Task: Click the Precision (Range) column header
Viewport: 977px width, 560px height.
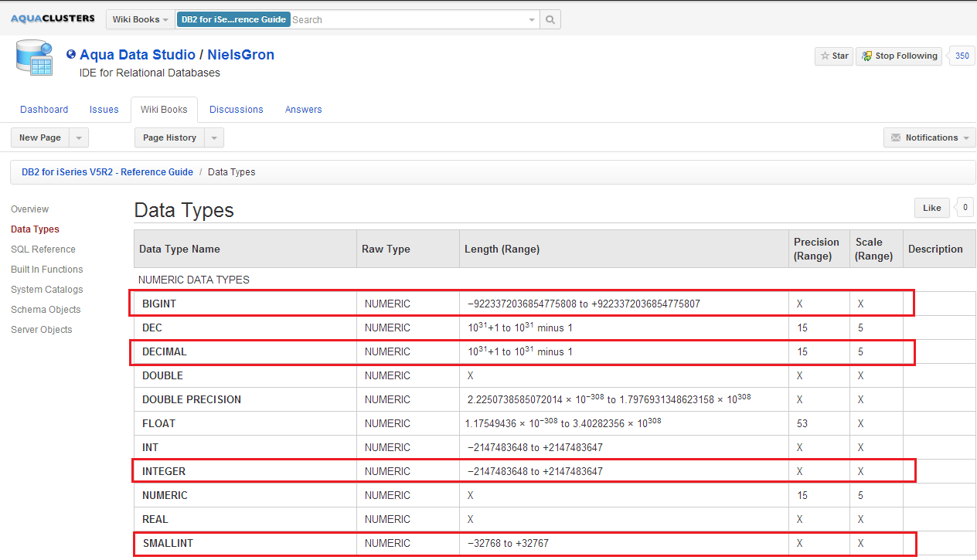Action: pyautogui.click(x=819, y=249)
